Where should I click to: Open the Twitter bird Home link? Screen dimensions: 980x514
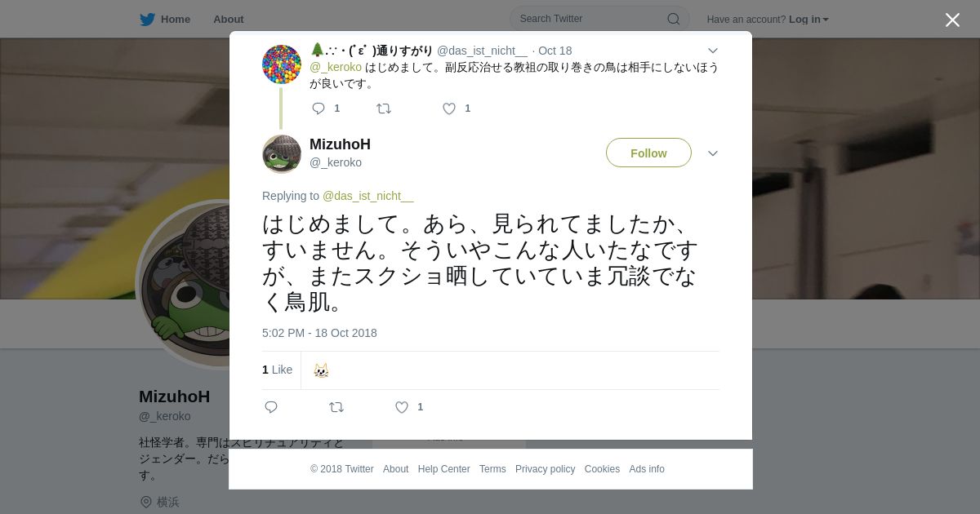(165, 19)
